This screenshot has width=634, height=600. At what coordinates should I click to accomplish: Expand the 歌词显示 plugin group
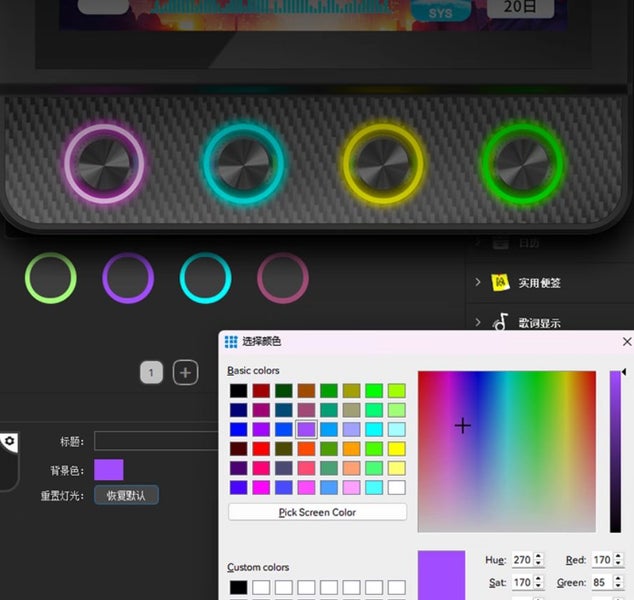click(x=478, y=323)
